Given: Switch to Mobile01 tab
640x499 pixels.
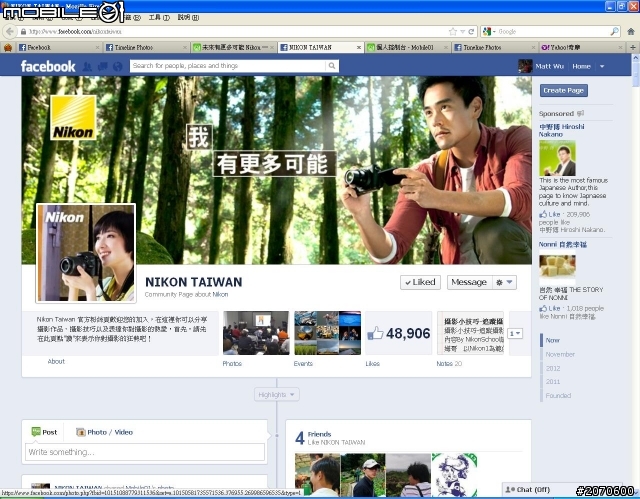Looking at the screenshot, I should (x=408, y=48).
